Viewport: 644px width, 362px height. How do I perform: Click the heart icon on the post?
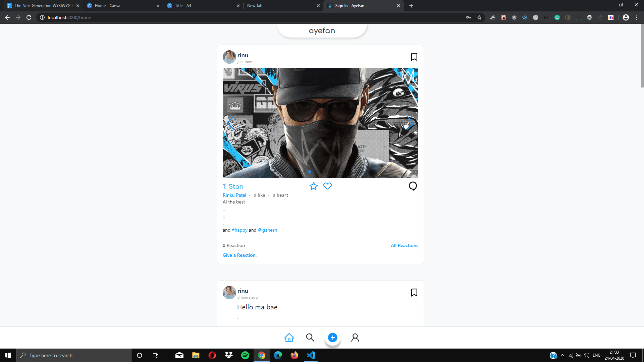pyautogui.click(x=327, y=186)
